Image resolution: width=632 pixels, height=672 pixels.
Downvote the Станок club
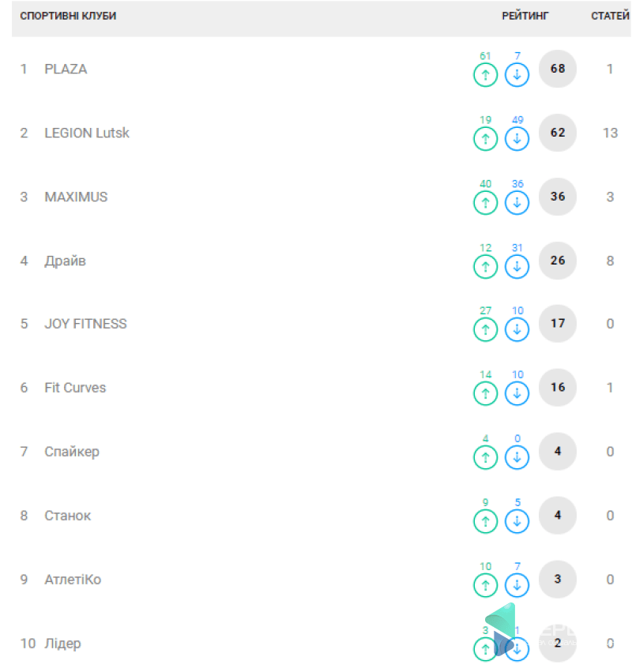(x=517, y=521)
